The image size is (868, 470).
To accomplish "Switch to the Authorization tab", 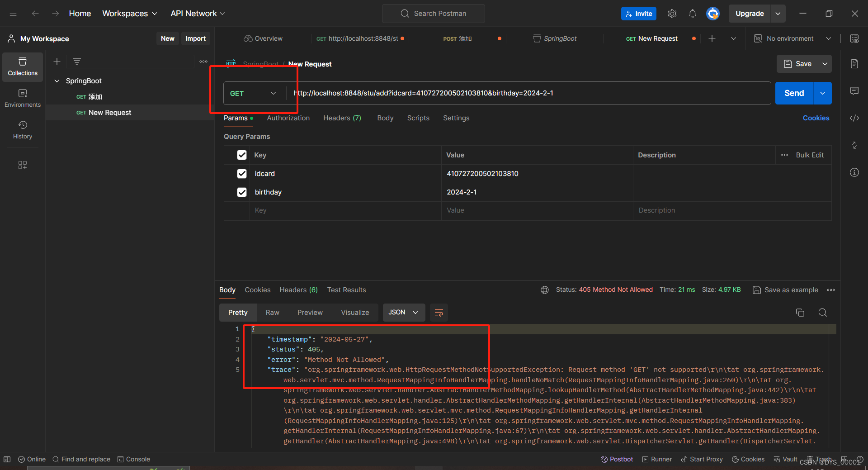I will 288,118.
